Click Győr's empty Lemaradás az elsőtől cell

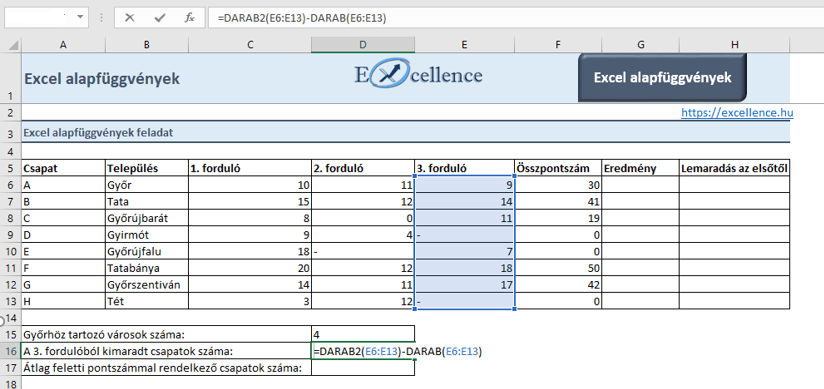coord(734,185)
